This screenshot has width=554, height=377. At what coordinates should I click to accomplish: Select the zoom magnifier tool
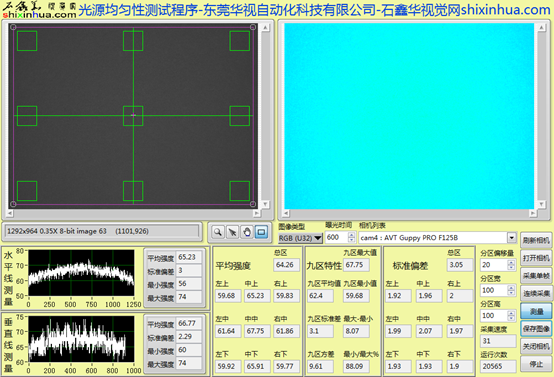pyautogui.click(x=218, y=232)
